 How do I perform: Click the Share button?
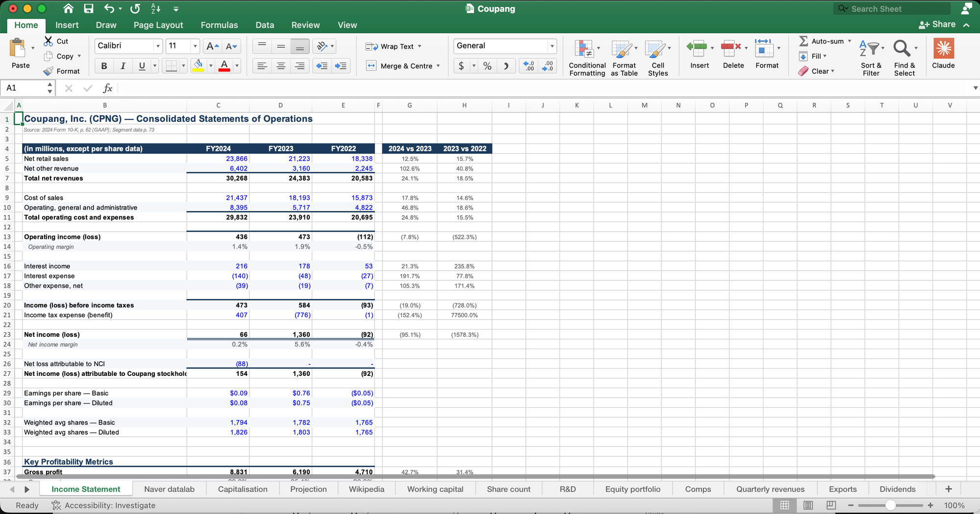[937, 24]
